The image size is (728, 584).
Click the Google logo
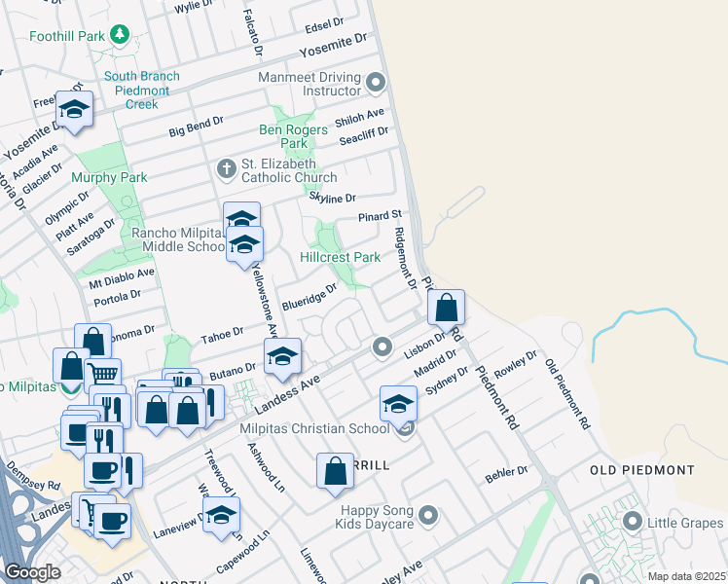[x=32, y=573]
